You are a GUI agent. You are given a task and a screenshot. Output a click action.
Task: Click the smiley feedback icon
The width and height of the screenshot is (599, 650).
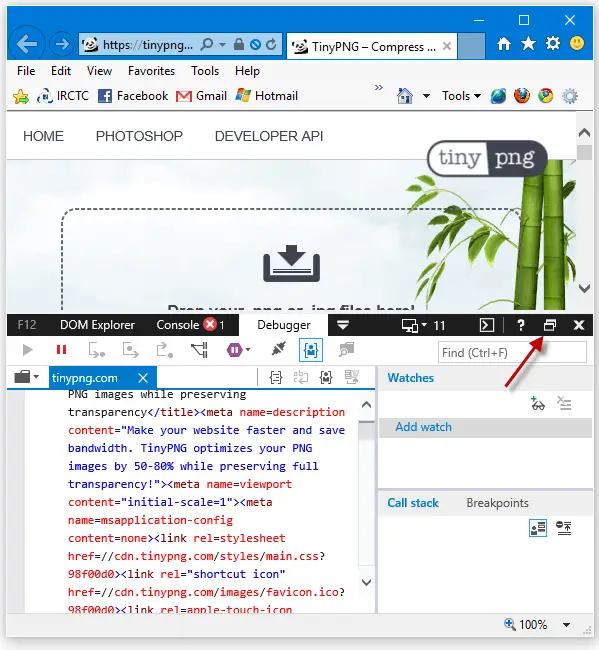(x=577, y=43)
